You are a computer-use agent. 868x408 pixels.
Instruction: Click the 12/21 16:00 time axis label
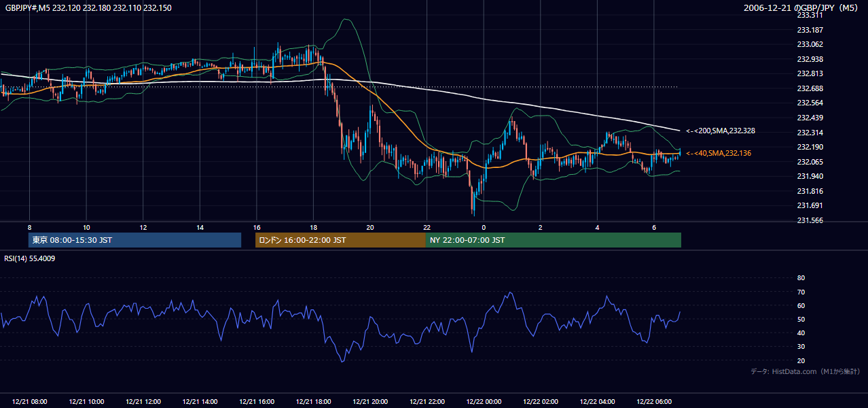coord(257,402)
